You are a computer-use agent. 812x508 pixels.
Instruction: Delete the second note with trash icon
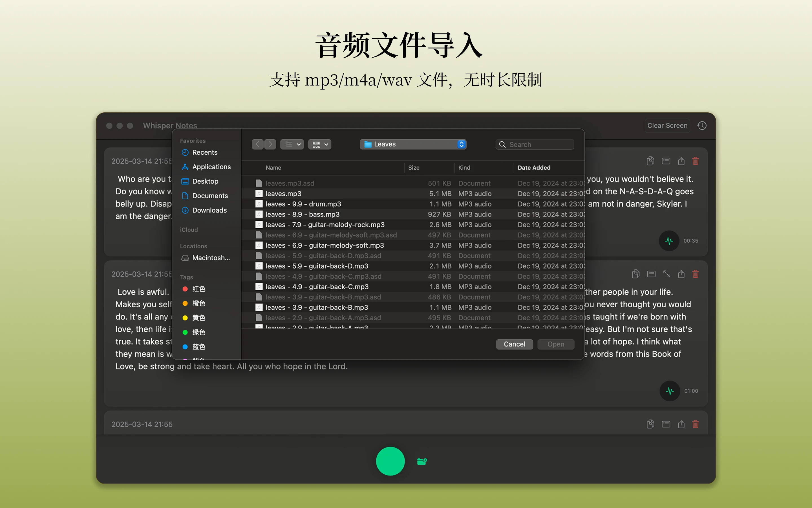click(696, 274)
